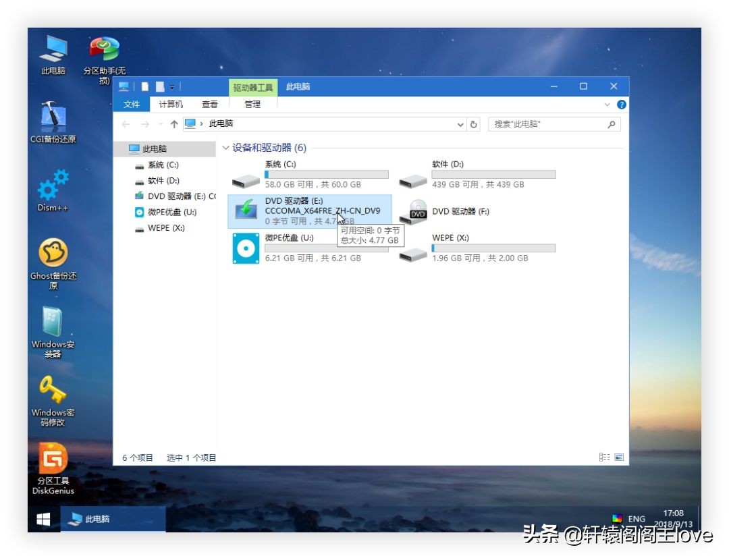
Task: Switch to details view in the status bar
Action: click(x=605, y=457)
